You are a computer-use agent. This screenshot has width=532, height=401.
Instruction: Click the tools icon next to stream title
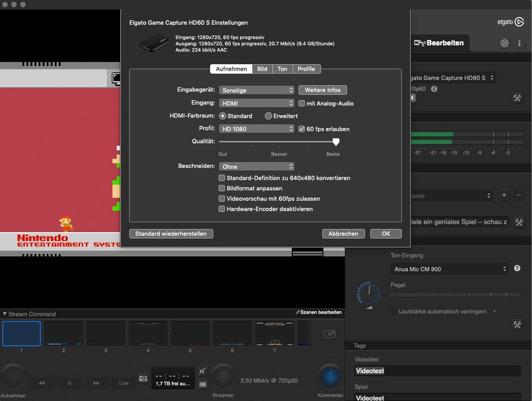click(518, 222)
